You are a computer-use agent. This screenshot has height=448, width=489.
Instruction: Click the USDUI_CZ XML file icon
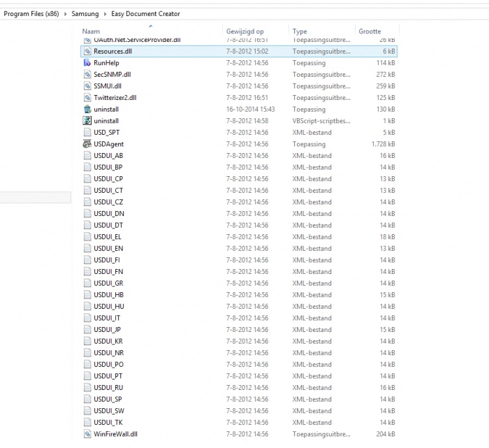87,202
